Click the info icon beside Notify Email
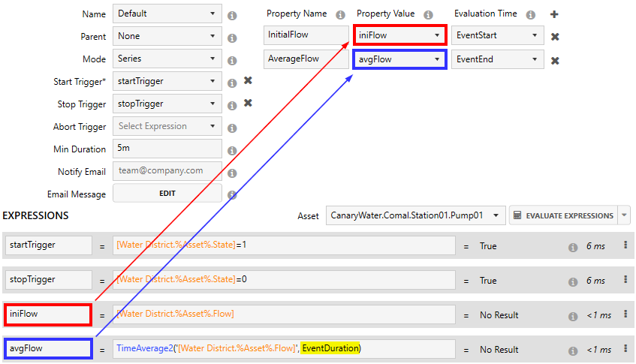The image size is (636, 364). [x=232, y=173]
